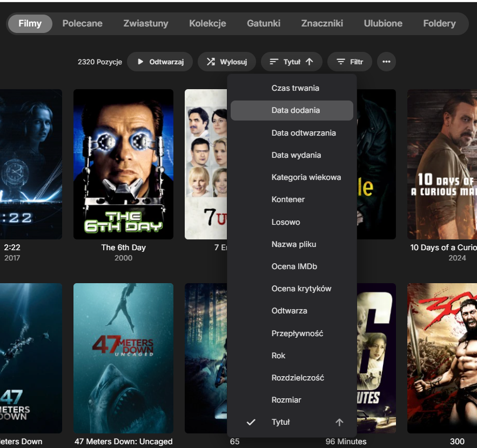Click the 300 title text
This screenshot has height=448, width=477.
coord(457,442)
